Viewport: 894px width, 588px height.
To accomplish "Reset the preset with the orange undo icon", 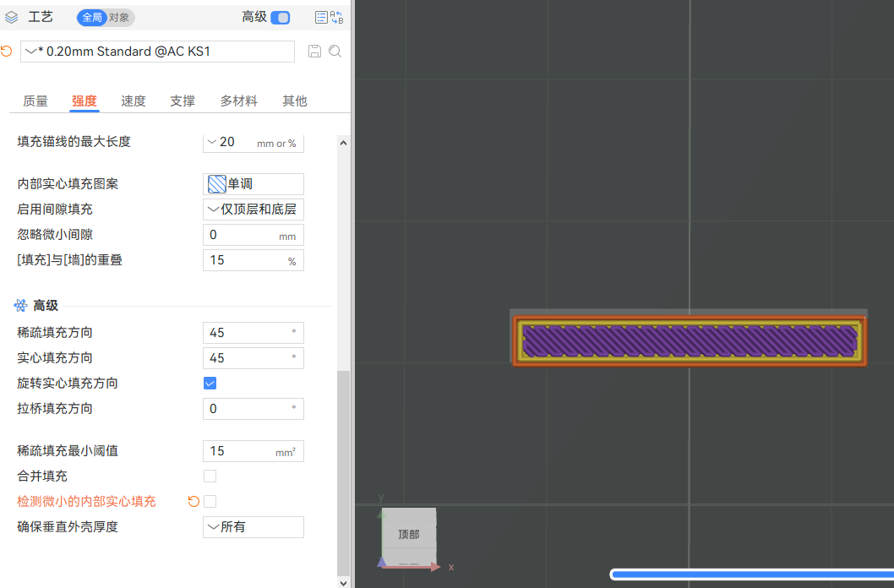I will coord(6,52).
